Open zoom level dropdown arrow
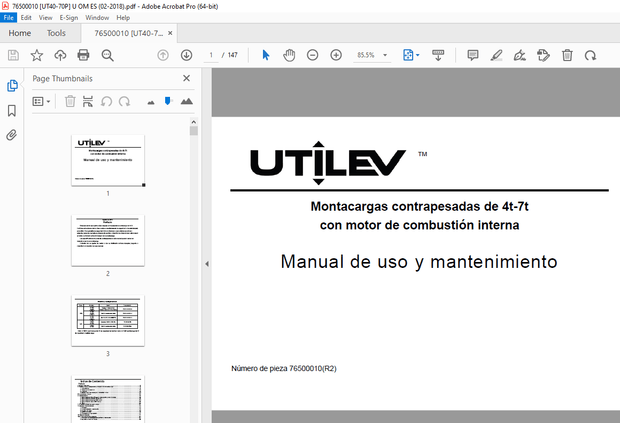620x423 pixels. coord(385,55)
